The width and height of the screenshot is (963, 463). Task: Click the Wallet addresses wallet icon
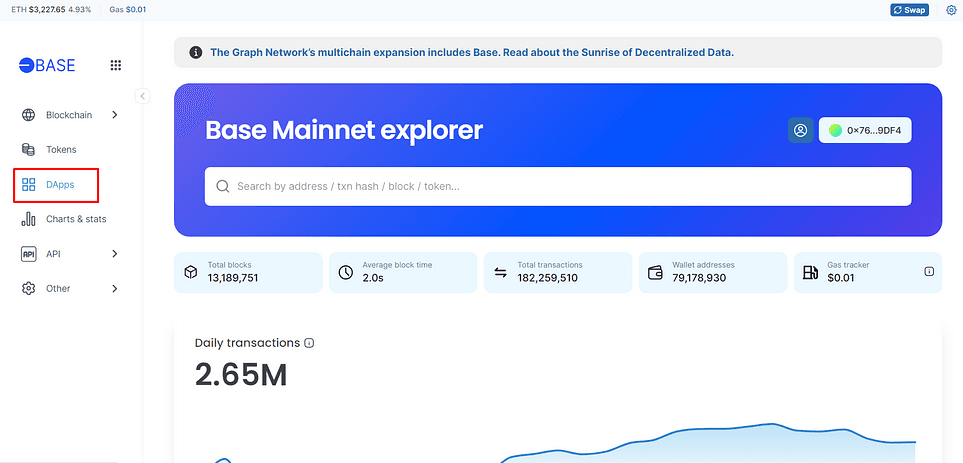655,272
